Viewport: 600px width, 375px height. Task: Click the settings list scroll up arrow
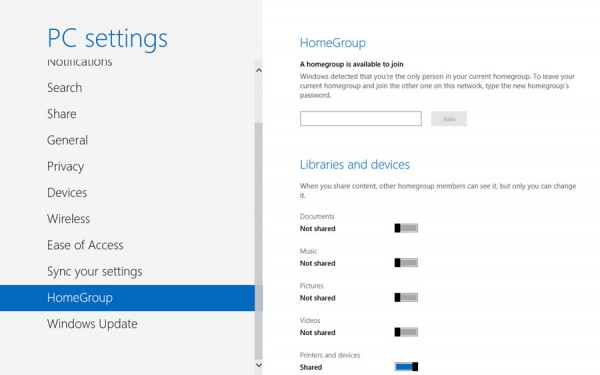pyautogui.click(x=259, y=70)
